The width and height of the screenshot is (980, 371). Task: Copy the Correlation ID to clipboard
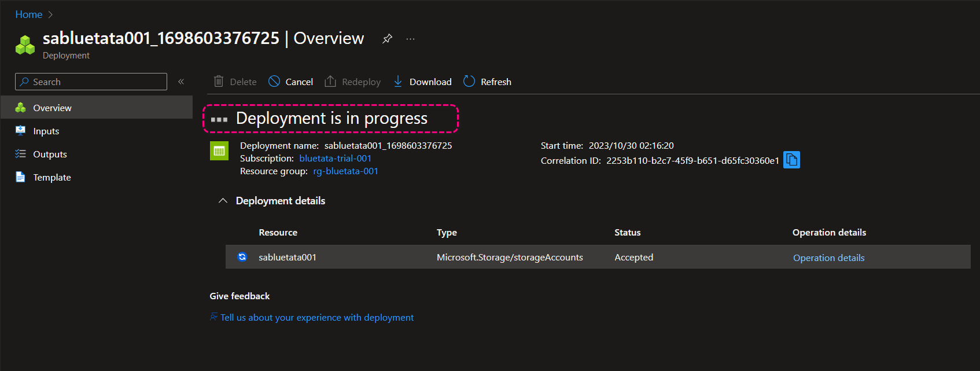click(791, 160)
